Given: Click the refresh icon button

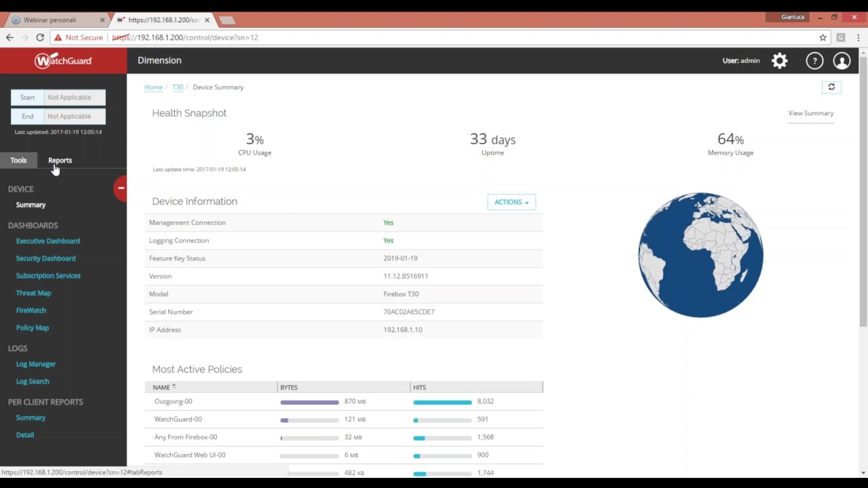Looking at the screenshot, I should pyautogui.click(x=831, y=87).
